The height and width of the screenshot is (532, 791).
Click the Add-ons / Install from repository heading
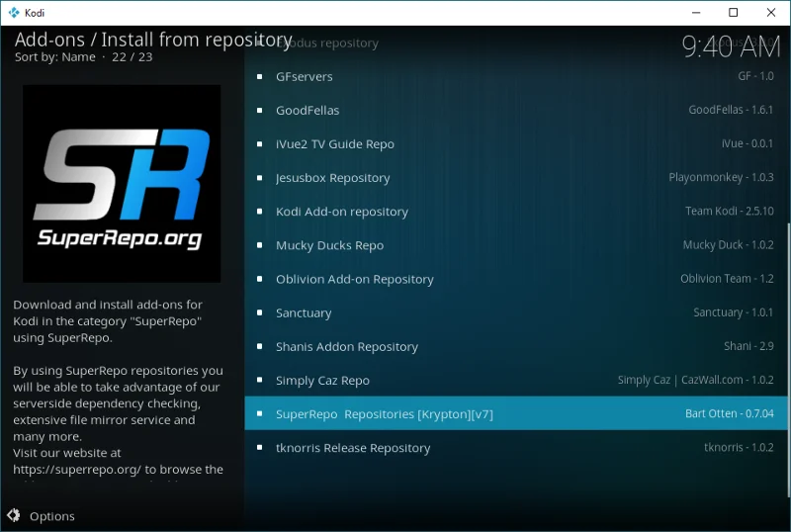153,40
